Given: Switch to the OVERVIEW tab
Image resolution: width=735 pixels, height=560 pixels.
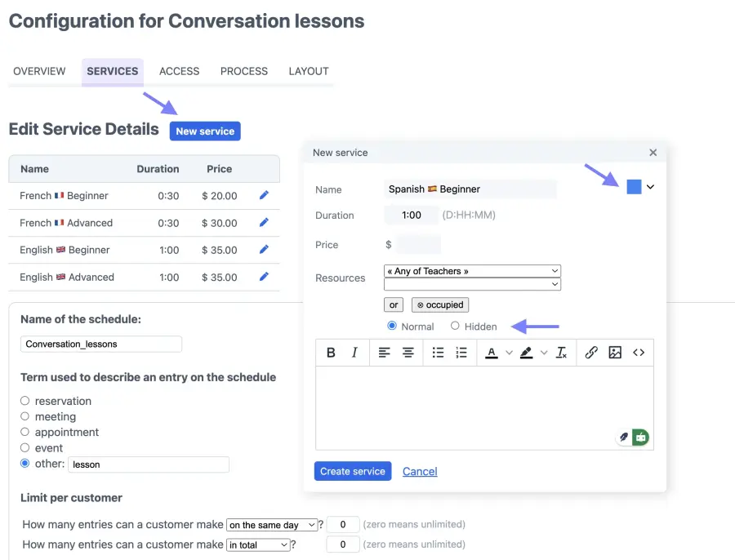Looking at the screenshot, I should pyautogui.click(x=39, y=71).
